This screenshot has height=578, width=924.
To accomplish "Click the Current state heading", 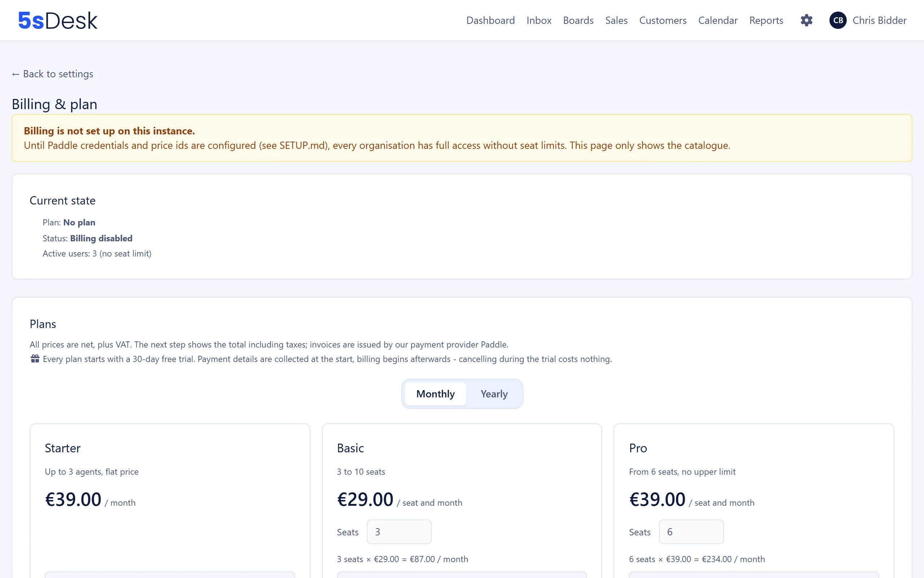I will coord(62,201).
